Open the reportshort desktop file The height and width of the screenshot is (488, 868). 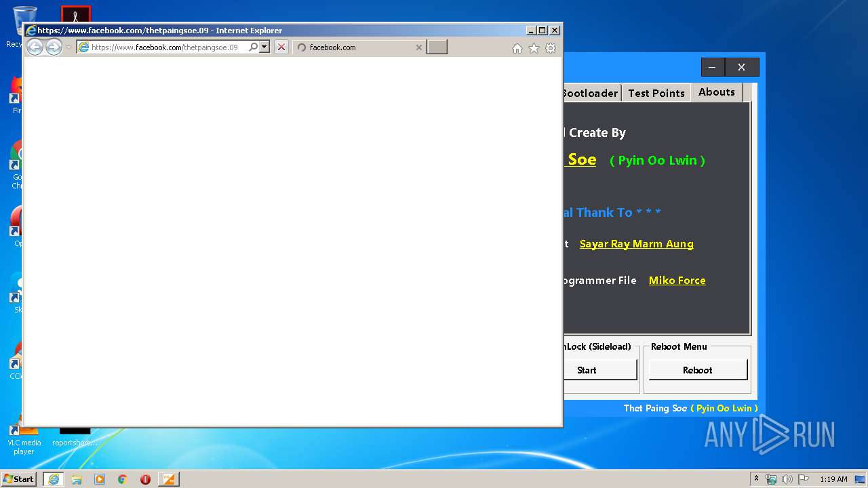click(75, 438)
